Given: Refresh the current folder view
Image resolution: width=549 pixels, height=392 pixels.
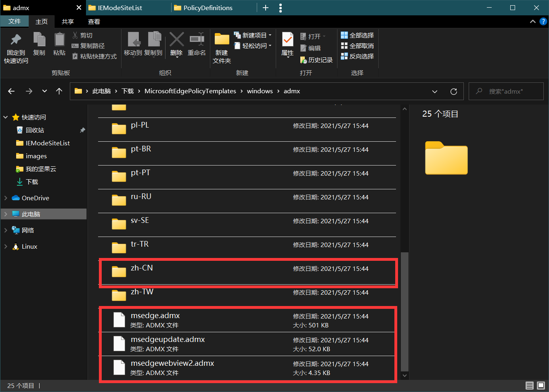Looking at the screenshot, I should [454, 91].
